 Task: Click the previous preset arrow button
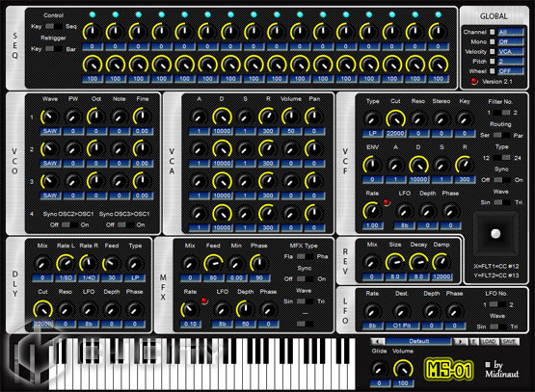[378, 341]
